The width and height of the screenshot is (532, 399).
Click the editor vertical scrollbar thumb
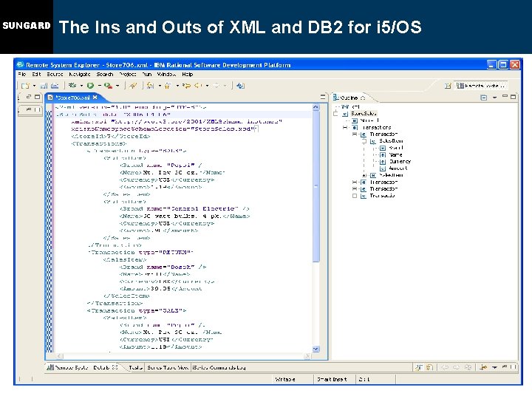tap(316, 186)
